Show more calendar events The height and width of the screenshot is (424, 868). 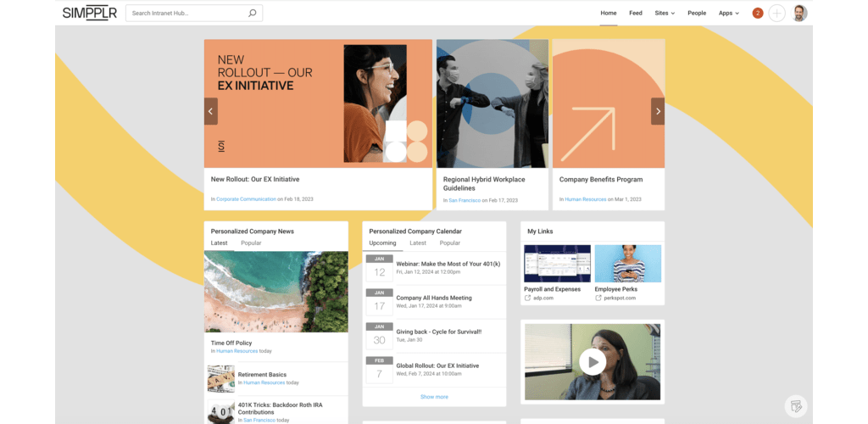434,397
